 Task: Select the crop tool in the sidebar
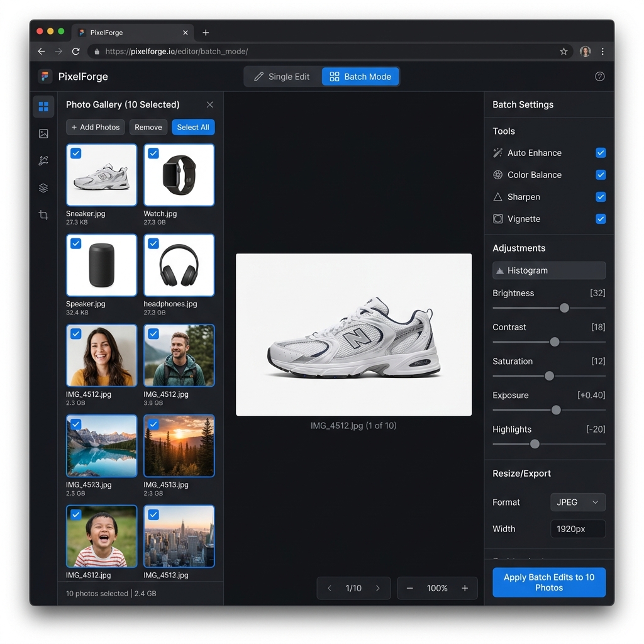(43, 214)
